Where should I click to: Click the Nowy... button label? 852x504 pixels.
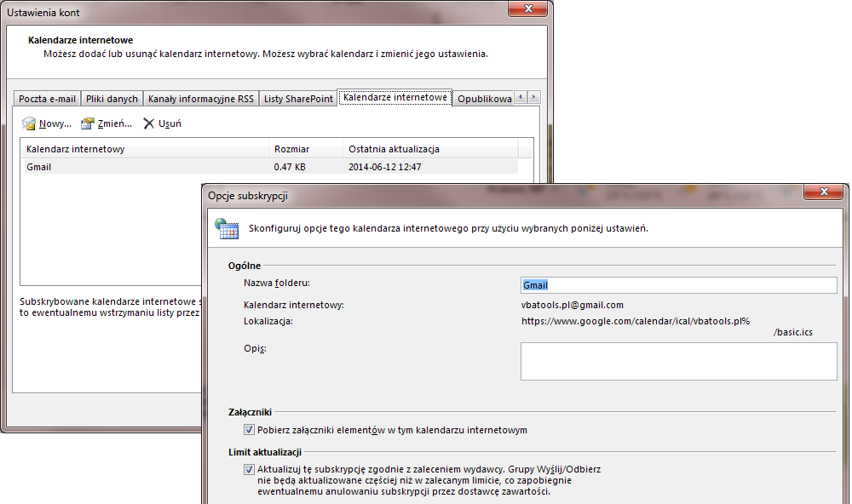55,123
